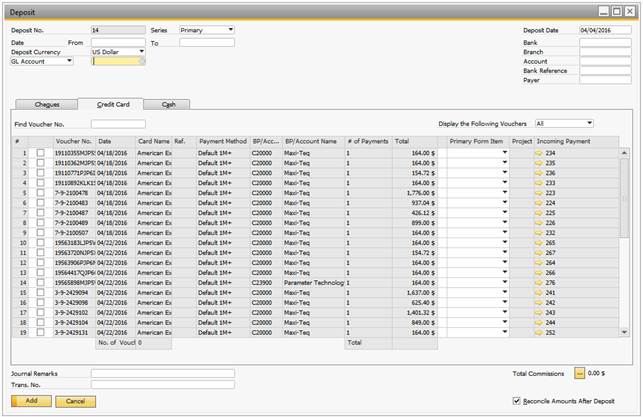Open GL Account selection list icon
Viewport: 643px width, 417px height.
[x=141, y=61]
